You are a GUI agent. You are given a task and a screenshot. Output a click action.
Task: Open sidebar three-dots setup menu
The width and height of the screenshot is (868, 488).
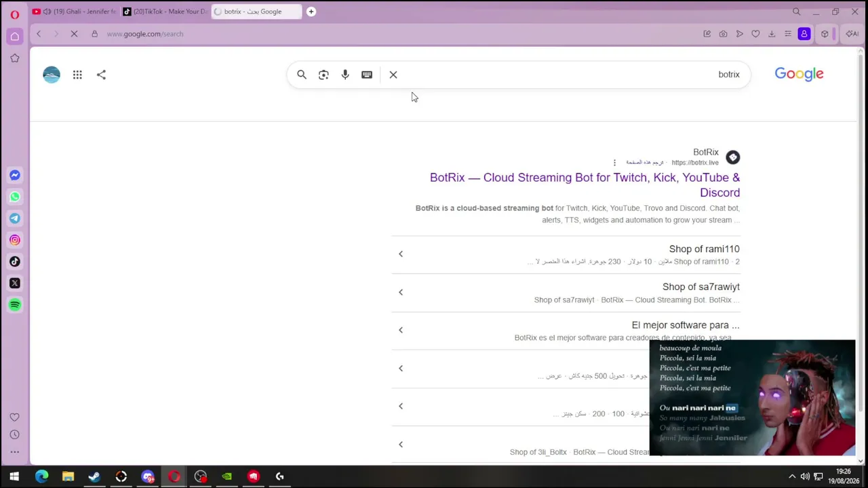click(14, 451)
